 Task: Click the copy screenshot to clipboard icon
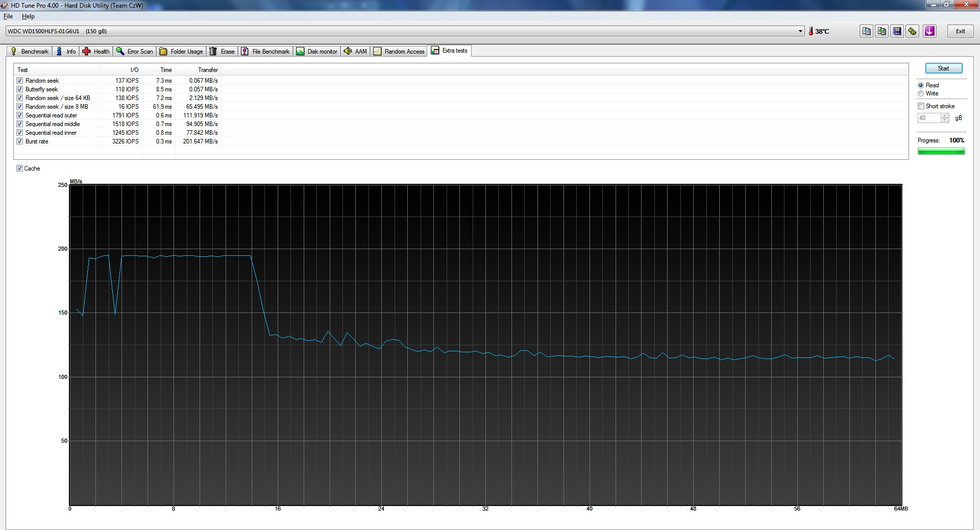(x=881, y=31)
